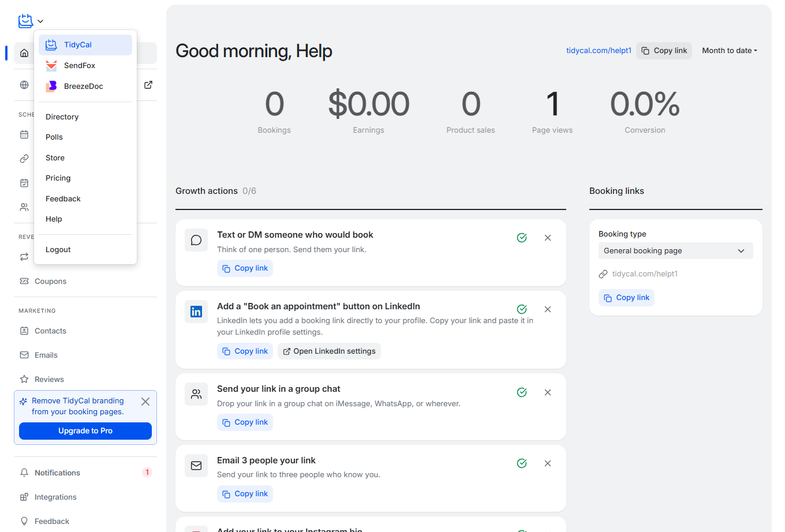The width and height of the screenshot is (785, 532).
Task: Copy link in group chat card
Action: tap(245, 422)
